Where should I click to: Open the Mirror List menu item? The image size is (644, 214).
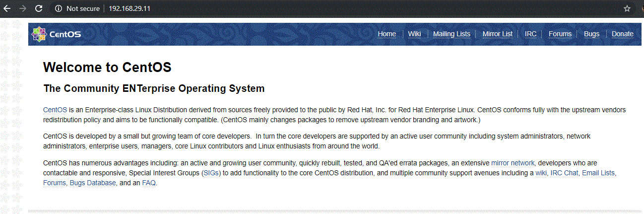pyautogui.click(x=498, y=34)
